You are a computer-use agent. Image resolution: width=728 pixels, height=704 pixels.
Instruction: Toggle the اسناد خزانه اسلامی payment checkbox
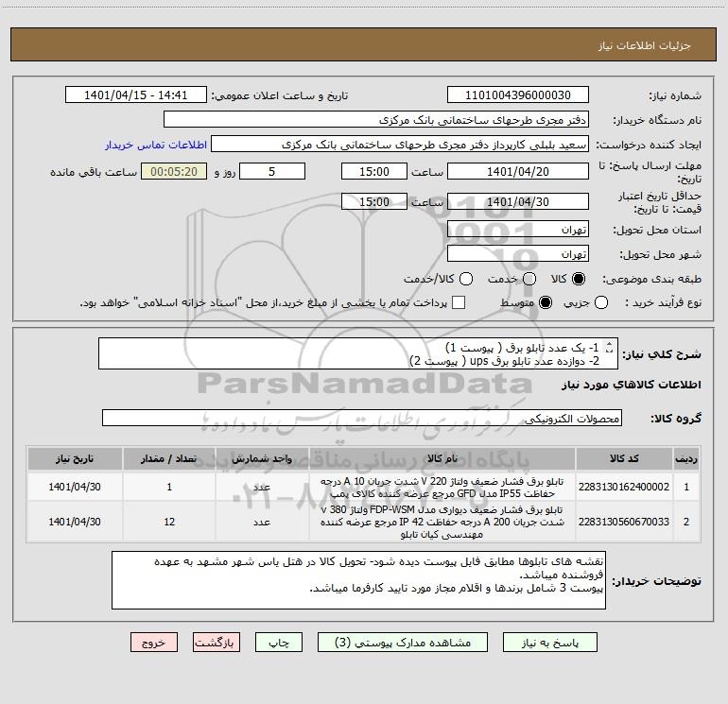pyautogui.click(x=459, y=302)
